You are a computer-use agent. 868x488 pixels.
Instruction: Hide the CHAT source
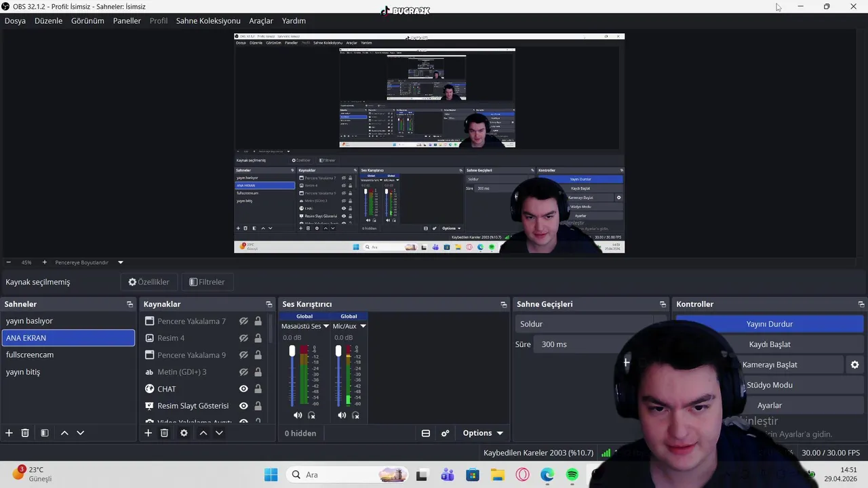pos(243,389)
